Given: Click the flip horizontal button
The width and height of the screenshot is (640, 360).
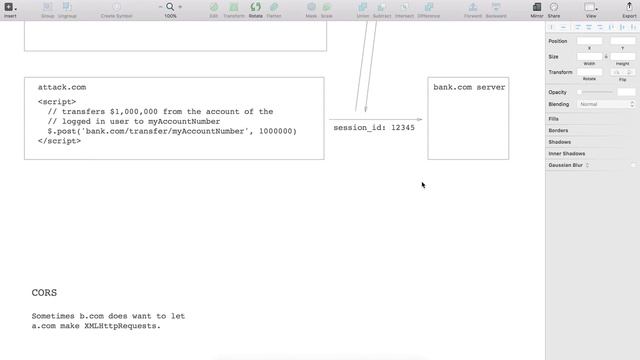Looking at the screenshot, I should [616, 72].
